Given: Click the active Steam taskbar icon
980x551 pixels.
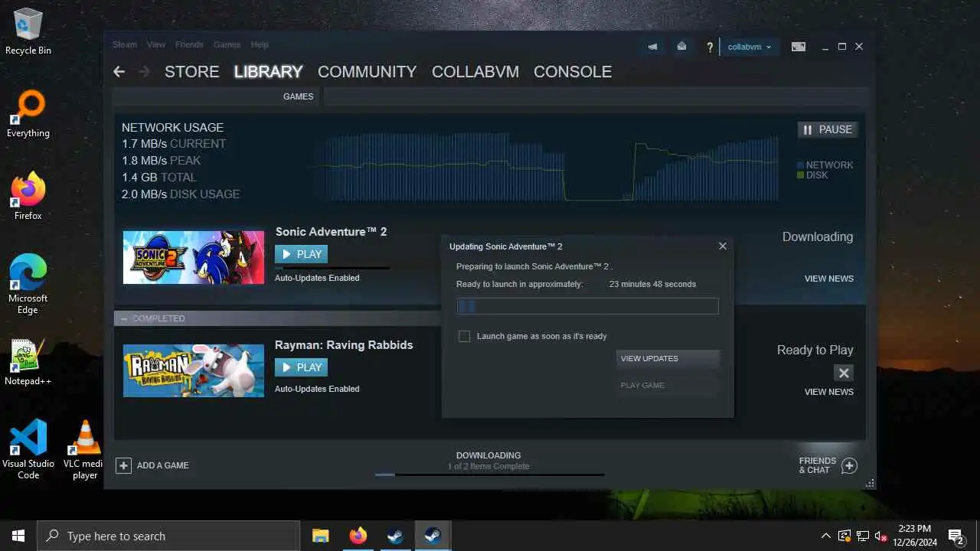Looking at the screenshot, I should coord(433,536).
